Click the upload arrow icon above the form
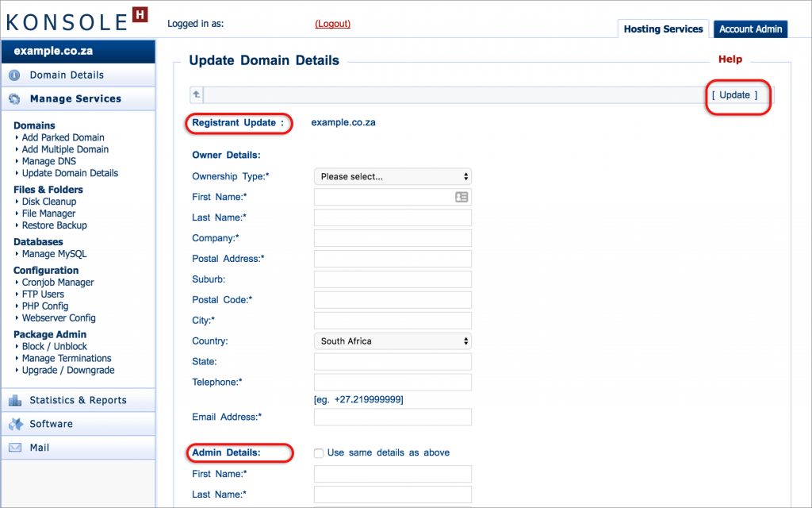812x508 pixels. pos(195,94)
